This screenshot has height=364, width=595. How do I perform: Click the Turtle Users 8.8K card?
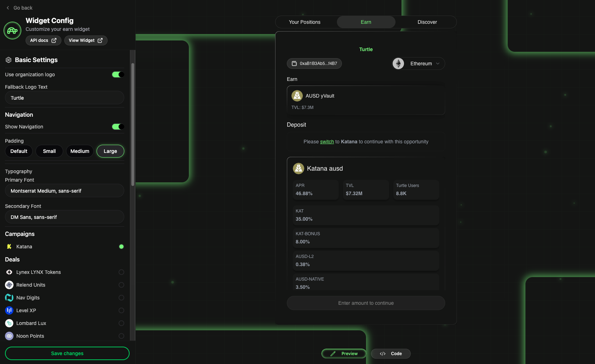(416, 190)
